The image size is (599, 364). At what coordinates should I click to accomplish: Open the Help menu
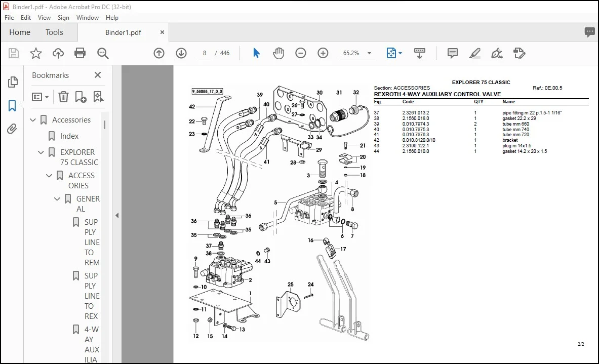[112, 18]
